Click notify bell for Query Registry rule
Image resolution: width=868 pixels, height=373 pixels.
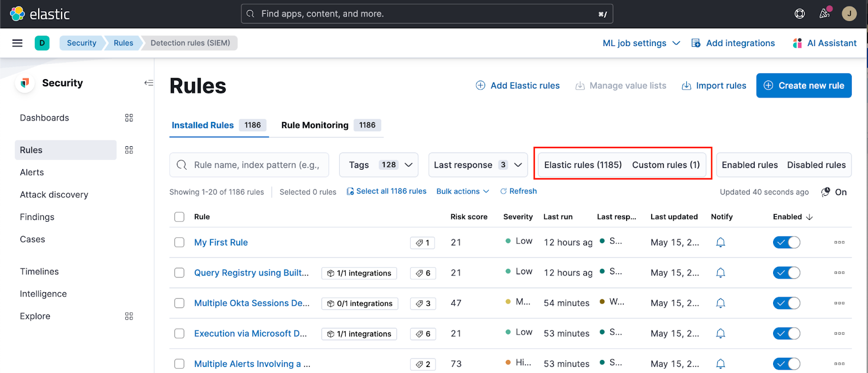pos(720,273)
